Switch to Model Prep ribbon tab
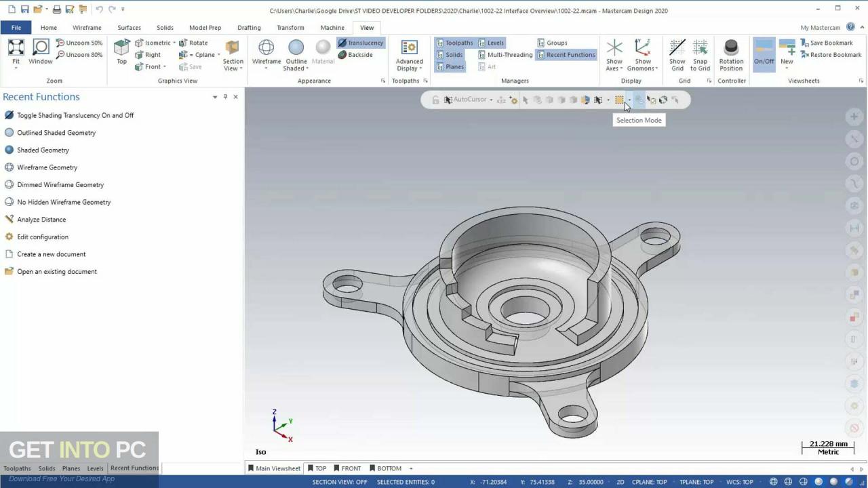This screenshot has width=868, height=488. 205,28
